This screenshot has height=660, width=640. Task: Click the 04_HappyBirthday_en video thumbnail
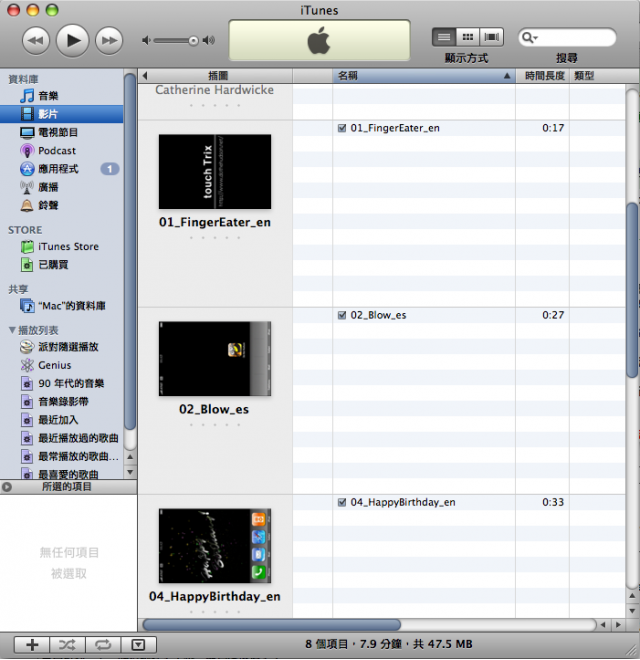click(215, 546)
